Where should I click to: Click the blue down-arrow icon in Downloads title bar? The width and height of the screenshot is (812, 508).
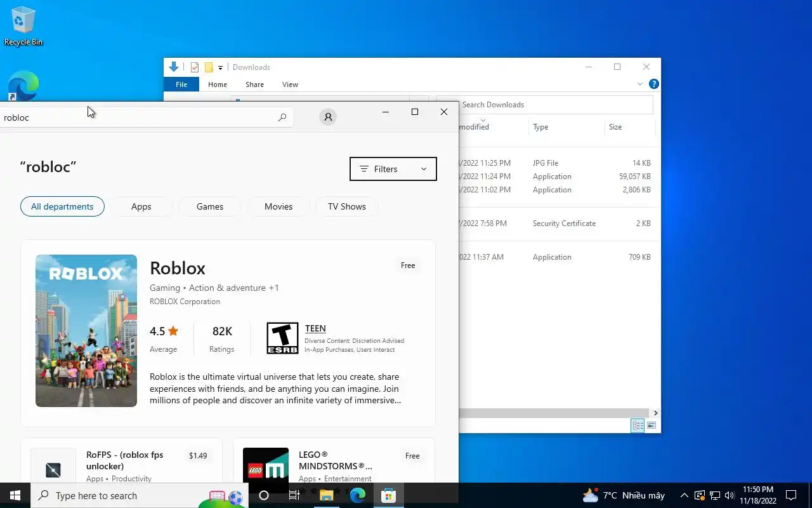click(x=174, y=67)
